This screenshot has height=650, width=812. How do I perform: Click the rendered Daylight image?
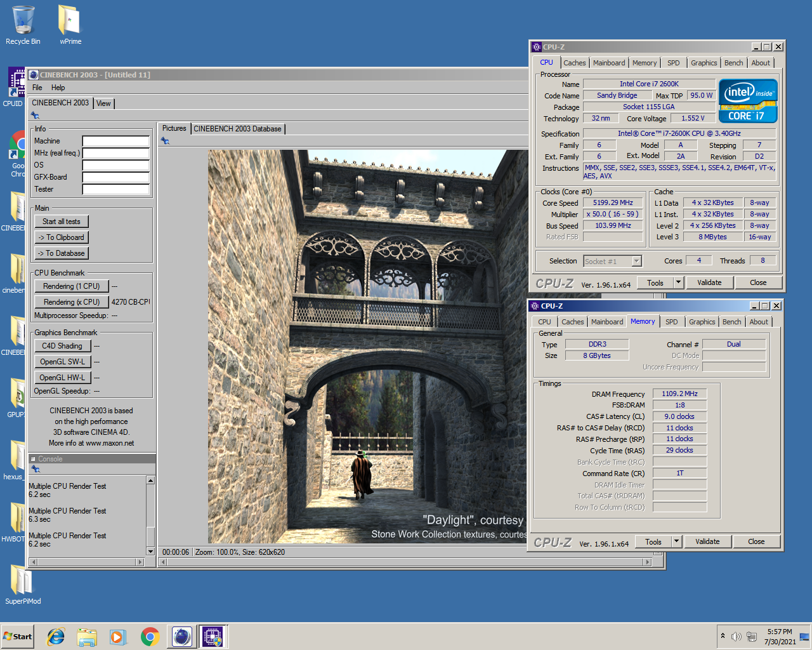tap(368, 346)
